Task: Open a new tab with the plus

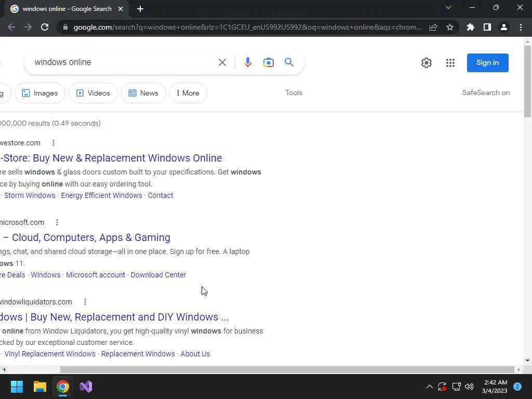Action: pos(140,9)
